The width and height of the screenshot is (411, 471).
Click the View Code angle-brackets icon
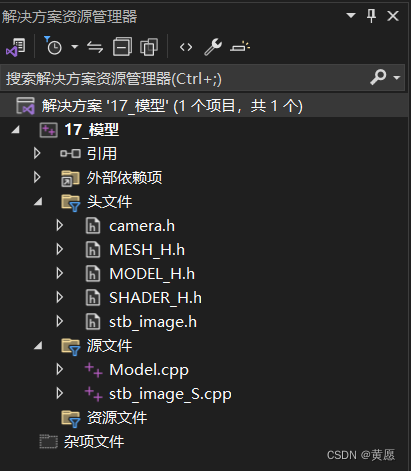186,47
